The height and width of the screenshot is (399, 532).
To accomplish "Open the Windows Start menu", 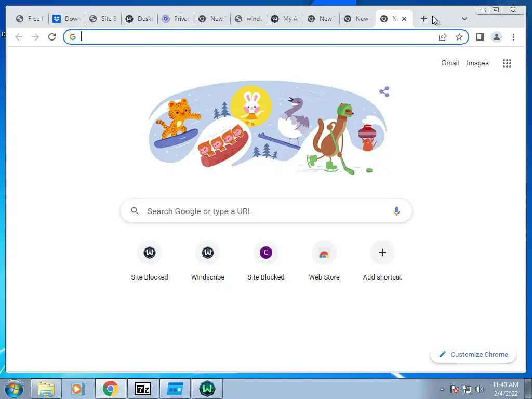I will click(14, 389).
